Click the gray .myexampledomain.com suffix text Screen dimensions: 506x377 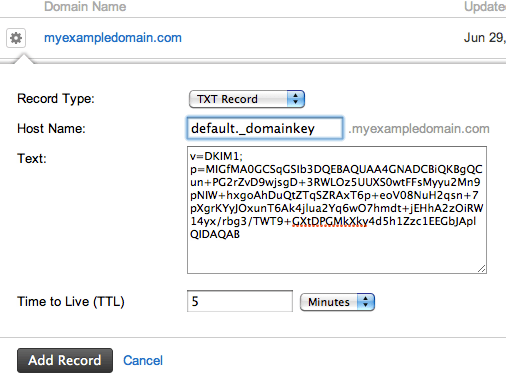(x=419, y=129)
